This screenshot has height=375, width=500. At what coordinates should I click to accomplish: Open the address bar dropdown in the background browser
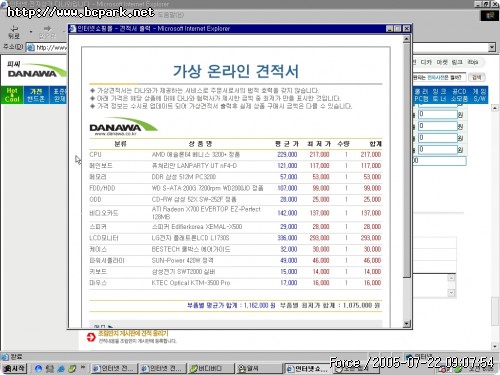coord(492,48)
